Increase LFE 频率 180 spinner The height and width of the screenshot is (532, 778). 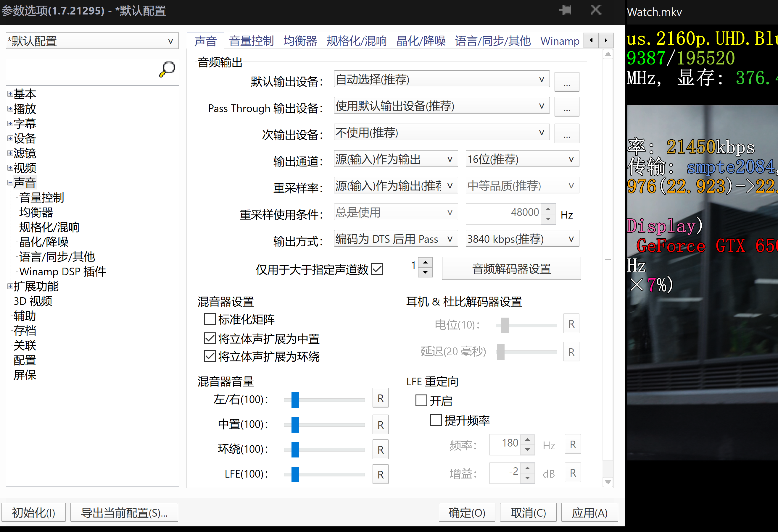pyautogui.click(x=528, y=440)
